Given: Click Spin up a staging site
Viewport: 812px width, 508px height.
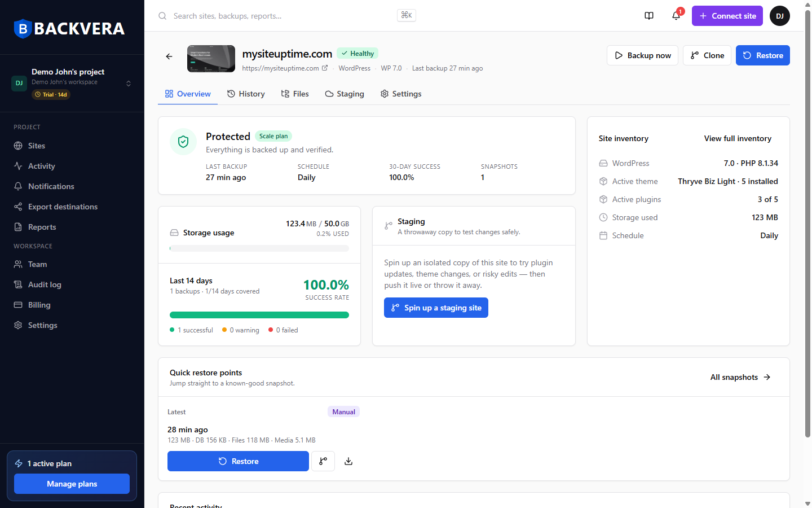Looking at the screenshot, I should [436, 308].
